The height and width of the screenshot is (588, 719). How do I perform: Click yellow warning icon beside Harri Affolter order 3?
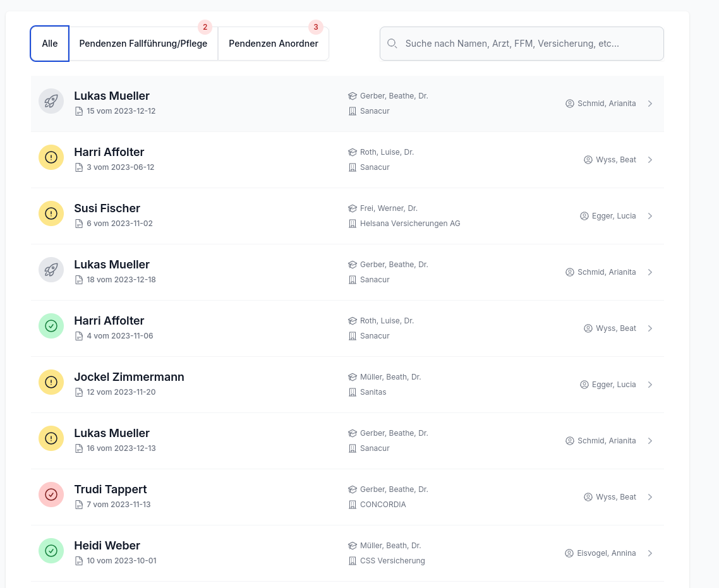tap(51, 157)
